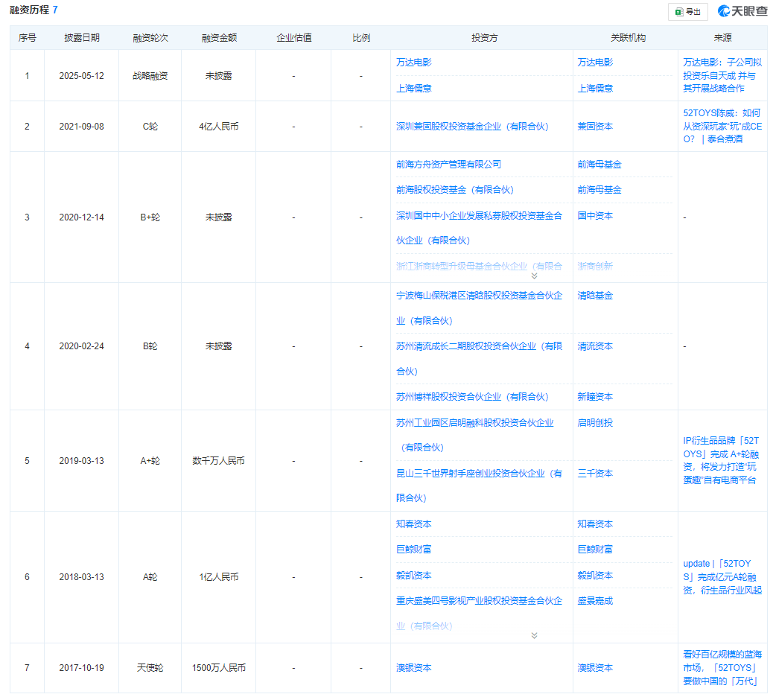This screenshot has height=700, width=776.
Task: Open the 52TOYS陈威 source article
Action: pos(722,126)
